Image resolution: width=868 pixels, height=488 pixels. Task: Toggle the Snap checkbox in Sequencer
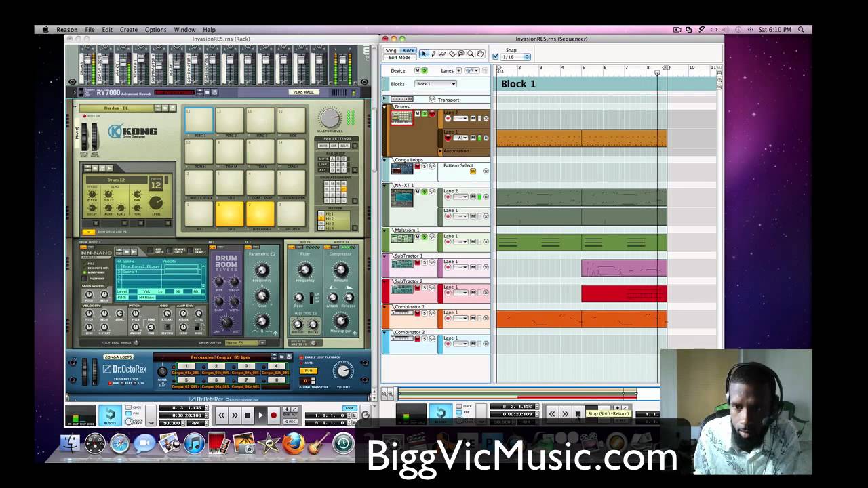point(495,57)
